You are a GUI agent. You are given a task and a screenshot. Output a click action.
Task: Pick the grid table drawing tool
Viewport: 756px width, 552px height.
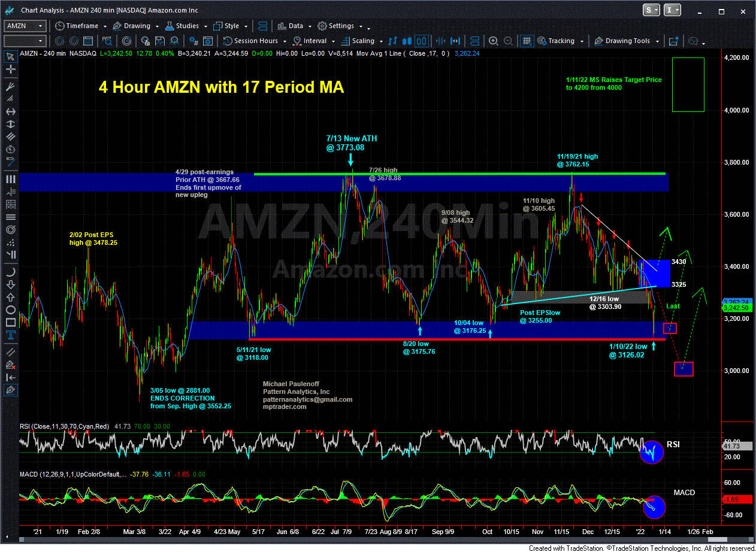[x=10, y=204]
